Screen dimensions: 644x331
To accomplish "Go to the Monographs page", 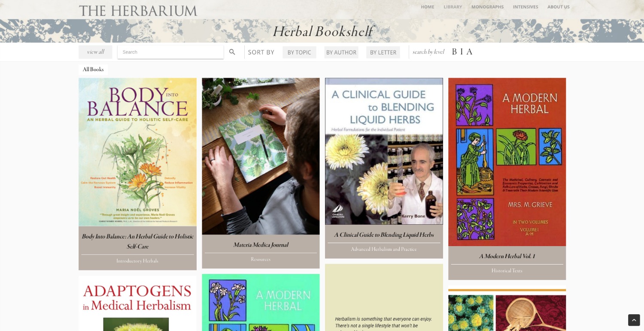I will point(488,7).
